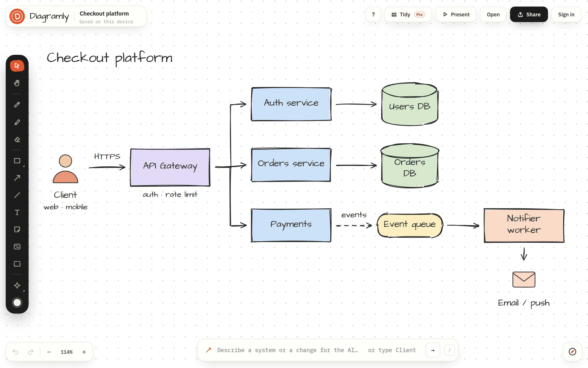Select the Orders service box
Image resolution: width=588 pixels, height=368 pixels.
coord(291,165)
